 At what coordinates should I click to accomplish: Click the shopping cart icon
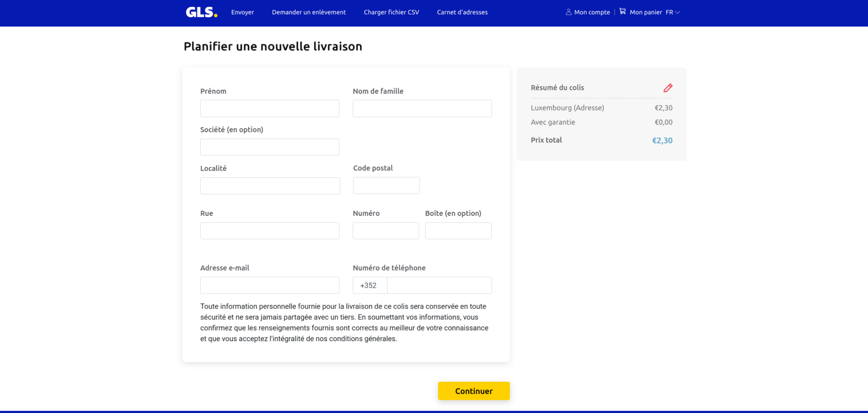[623, 11]
